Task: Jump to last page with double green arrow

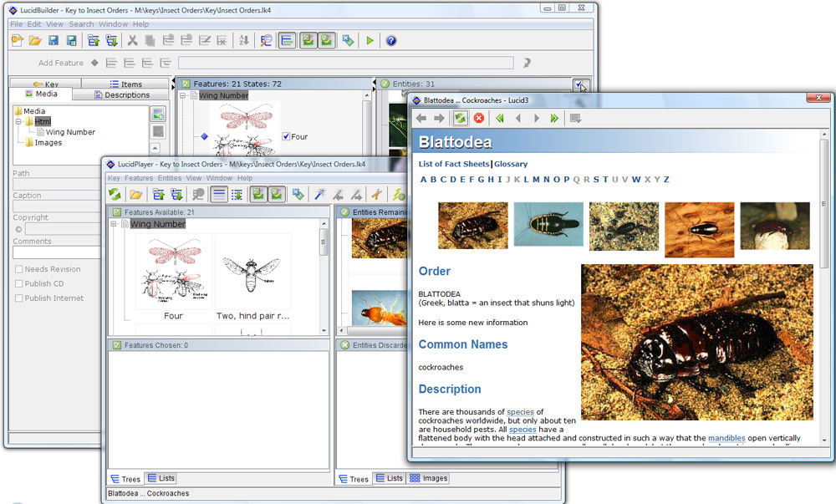Action: (554, 119)
